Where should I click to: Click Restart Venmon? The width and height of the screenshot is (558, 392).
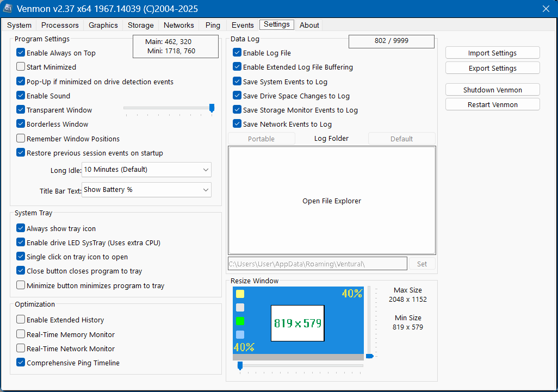493,104
